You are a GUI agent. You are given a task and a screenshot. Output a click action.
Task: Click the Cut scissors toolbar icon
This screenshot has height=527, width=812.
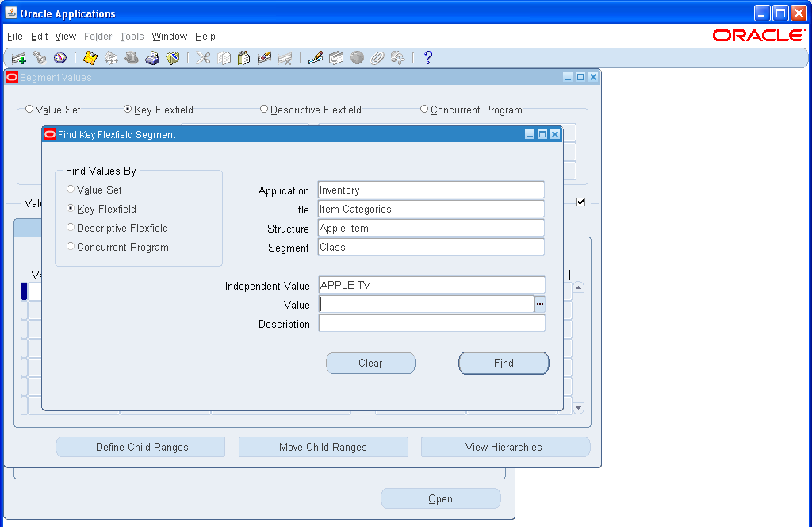[202, 57]
